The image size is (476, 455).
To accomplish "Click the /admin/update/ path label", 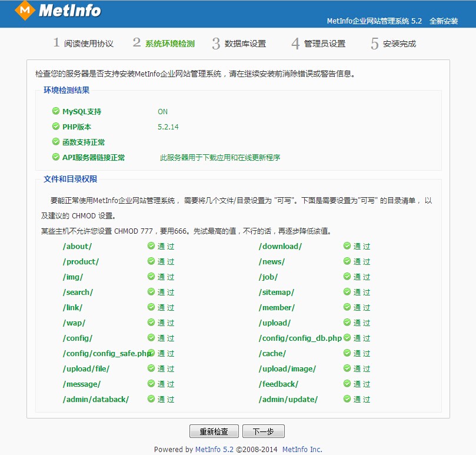I will [x=288, y=400].
